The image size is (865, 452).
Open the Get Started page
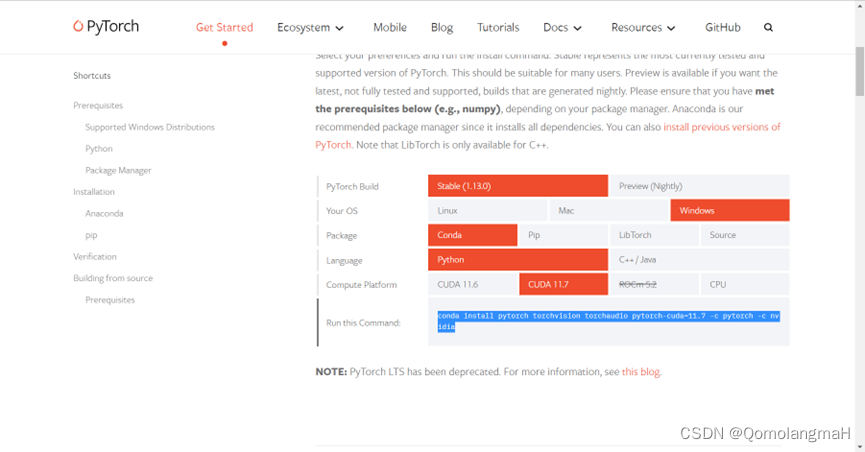pyautogui.click(x=225, y=28)
